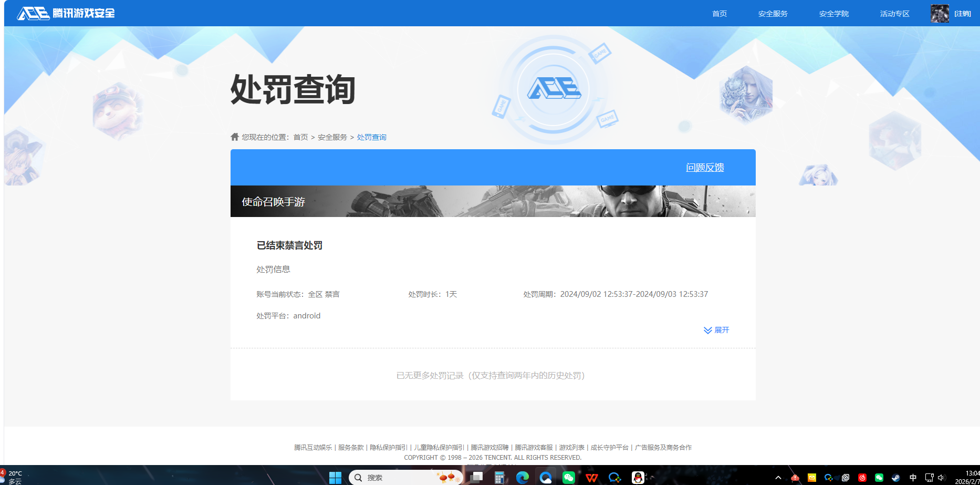The image size is (980, 485).
Task: Open the Windows Start menu
Action: tap(335, 478)
